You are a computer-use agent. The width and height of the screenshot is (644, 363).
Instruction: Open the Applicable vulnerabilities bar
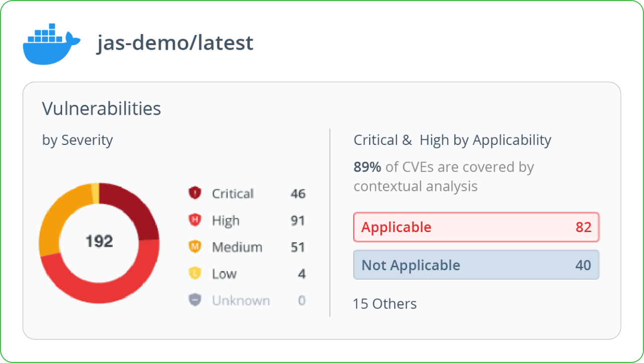pyautogui.click(x=476, y=227)
